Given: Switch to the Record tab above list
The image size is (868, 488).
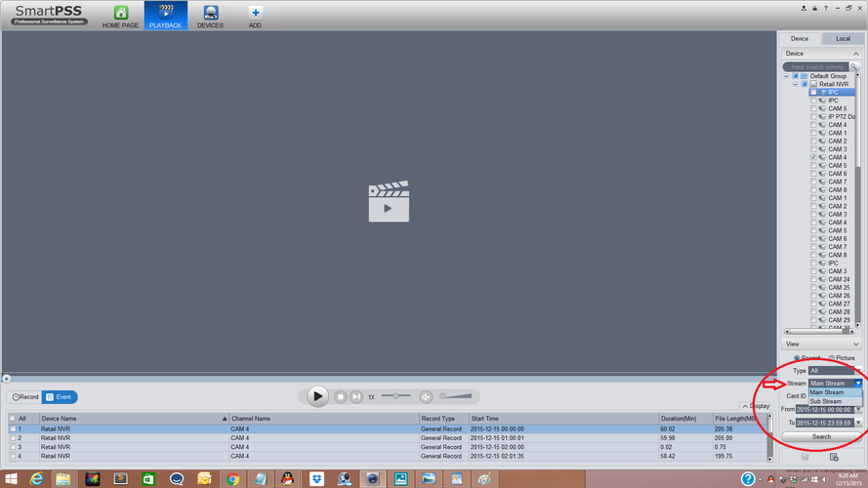Looking at the screenshot, I should pyautogui.click(x=25, y=396).
